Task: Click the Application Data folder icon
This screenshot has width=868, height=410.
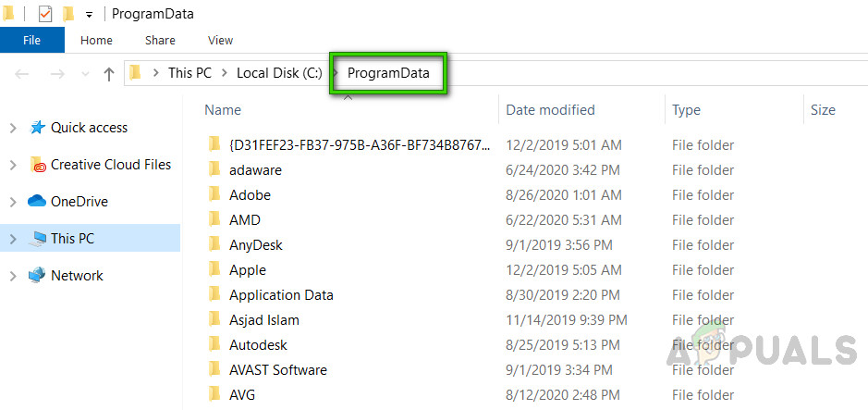Action: (214, 294)
